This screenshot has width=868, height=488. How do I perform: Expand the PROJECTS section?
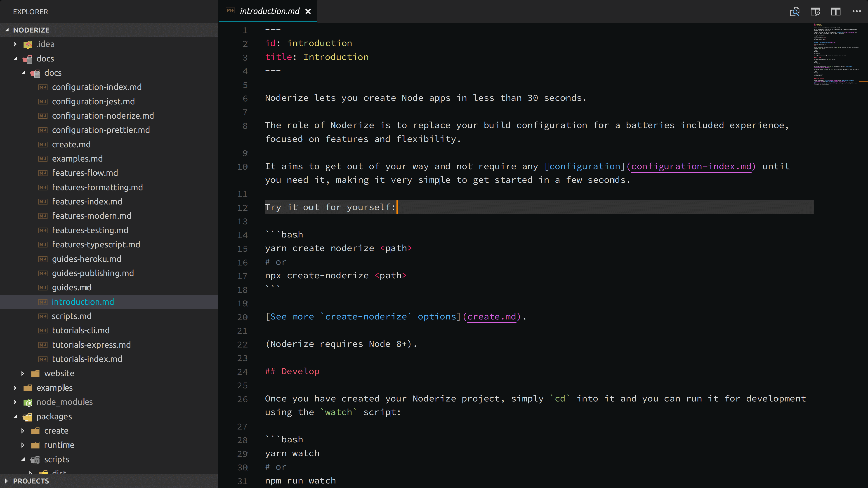(7, 481)
